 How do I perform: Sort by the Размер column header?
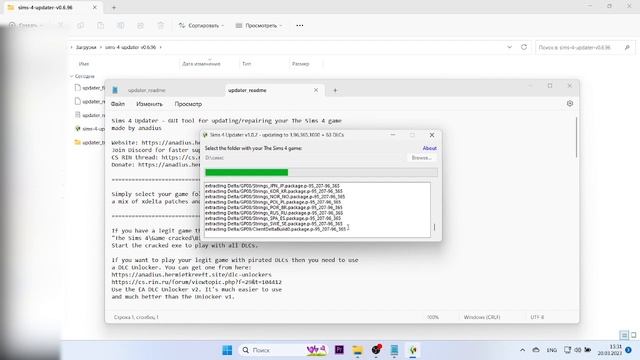pyautogui.click(x=300, y=64)
